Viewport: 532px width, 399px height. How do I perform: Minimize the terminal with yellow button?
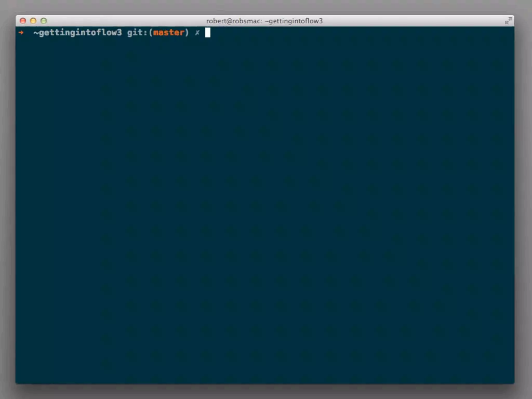[33, 21]
